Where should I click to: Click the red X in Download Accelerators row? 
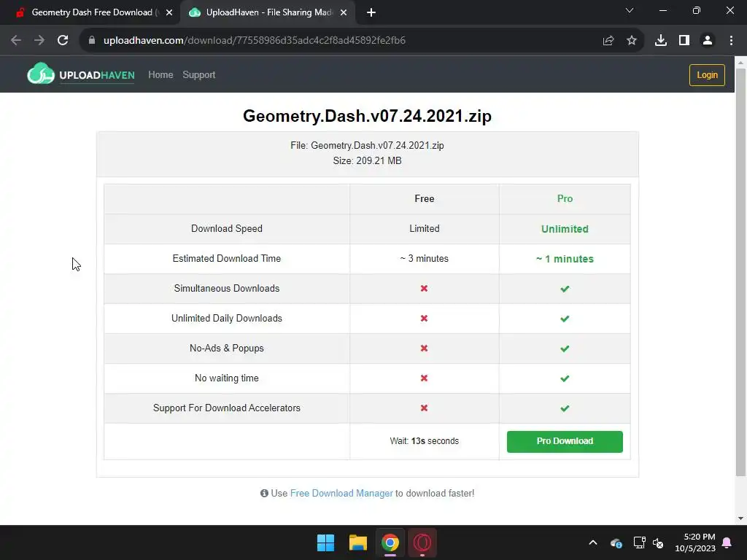coord(424,408)
